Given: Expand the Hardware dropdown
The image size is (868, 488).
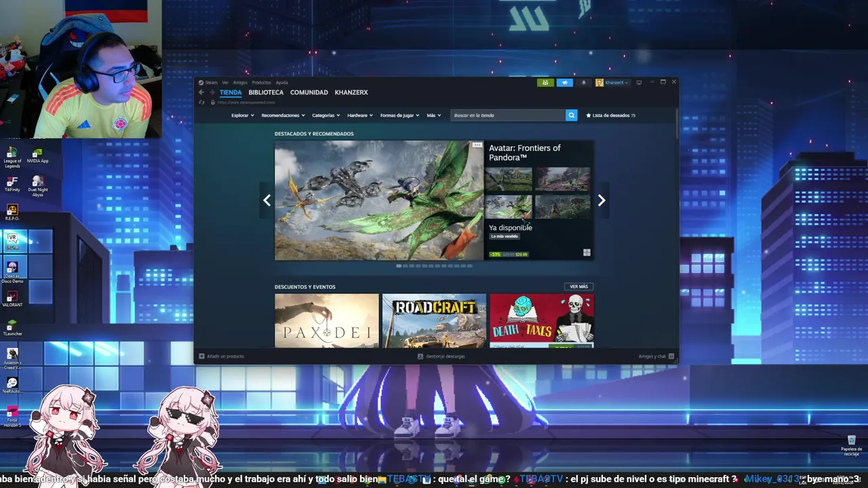Looking at the screenshot, I should coord(360,115).
